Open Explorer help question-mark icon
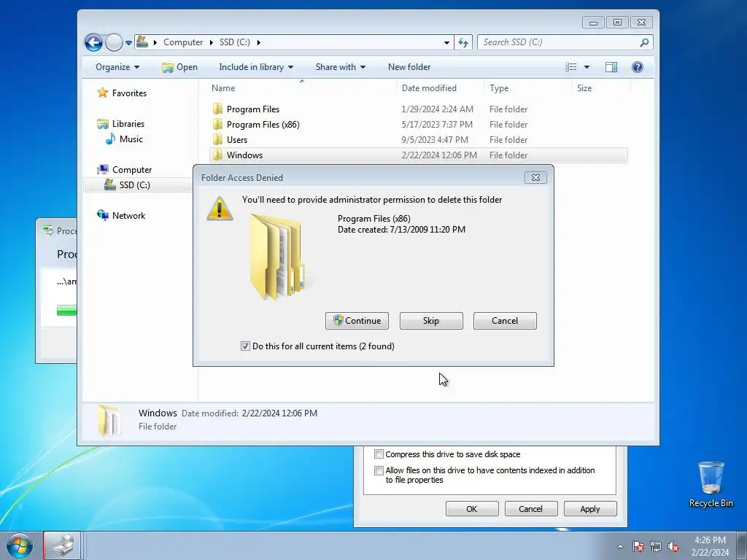This screenshot has height=560, width=747. pos(638,67)
